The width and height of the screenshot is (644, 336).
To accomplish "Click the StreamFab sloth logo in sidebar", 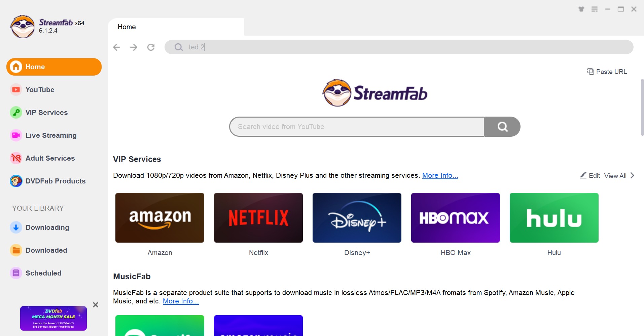I will coord(22,27).
